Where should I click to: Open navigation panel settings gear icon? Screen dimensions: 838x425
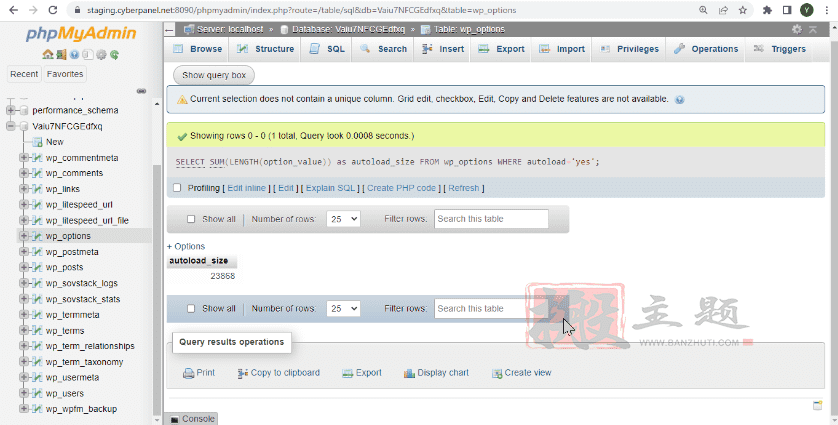tap(101, 55)
